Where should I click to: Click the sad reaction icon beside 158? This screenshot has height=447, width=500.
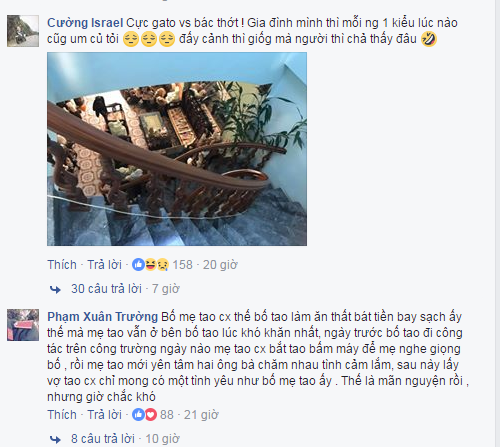(x=162, y=265)
